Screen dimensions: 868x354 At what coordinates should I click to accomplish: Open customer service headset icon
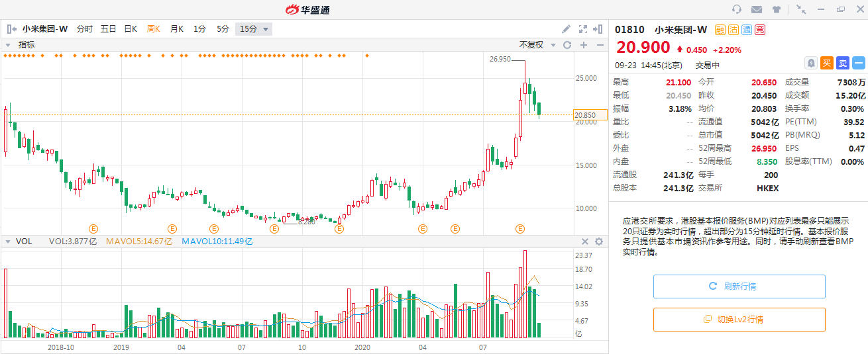pos(736,9)
